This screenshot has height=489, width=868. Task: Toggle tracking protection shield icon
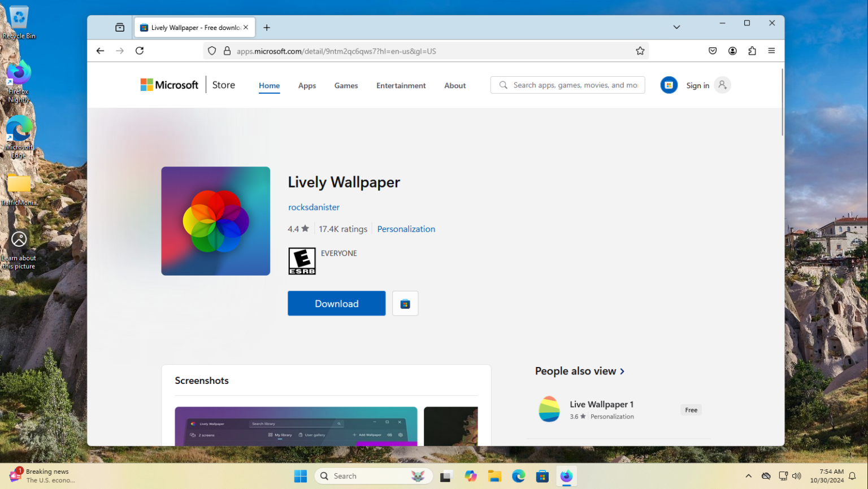pyautogui.click(x=212, y=51)
